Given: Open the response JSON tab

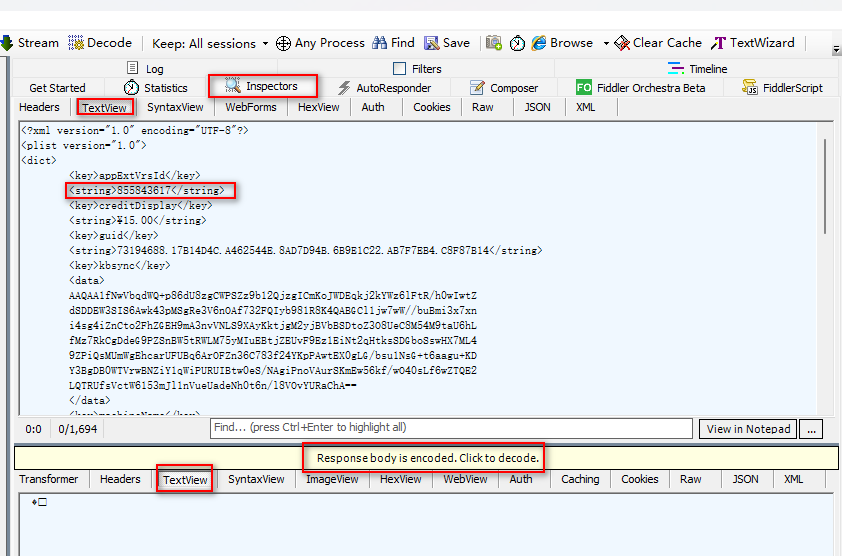Looking at the screenshot, I should pos(745,479).
